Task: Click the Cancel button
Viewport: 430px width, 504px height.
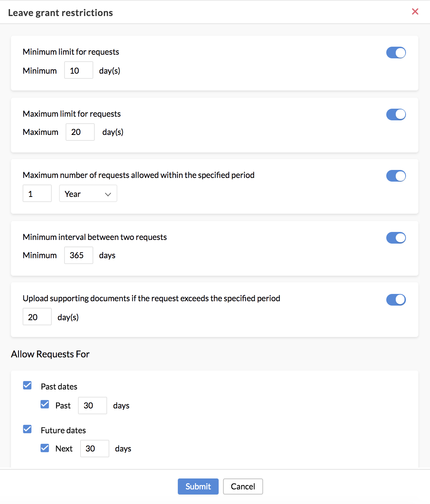Action: tap(243, 486)
